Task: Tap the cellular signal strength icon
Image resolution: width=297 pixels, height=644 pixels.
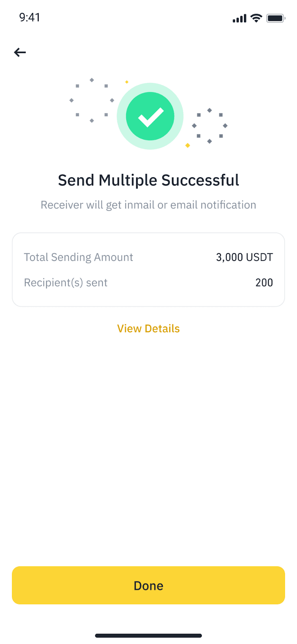Action: point(239,18)
